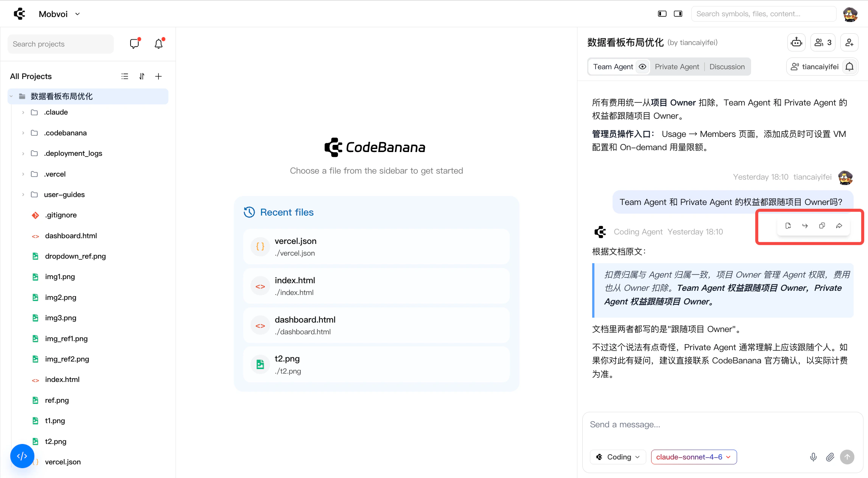Viewport: 868px width, 478px height.
Task: Open the Coding mode dropdown
Action: pyautogui.click(x=618, y=457)
